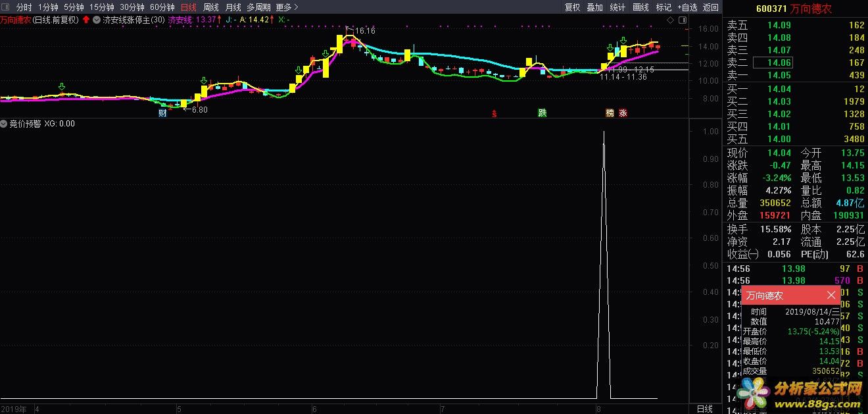The height and width of the screenshot is (414, 868).
Task: Select the 卖三 14.07 quote row
Action: click(x=795, y=50)
